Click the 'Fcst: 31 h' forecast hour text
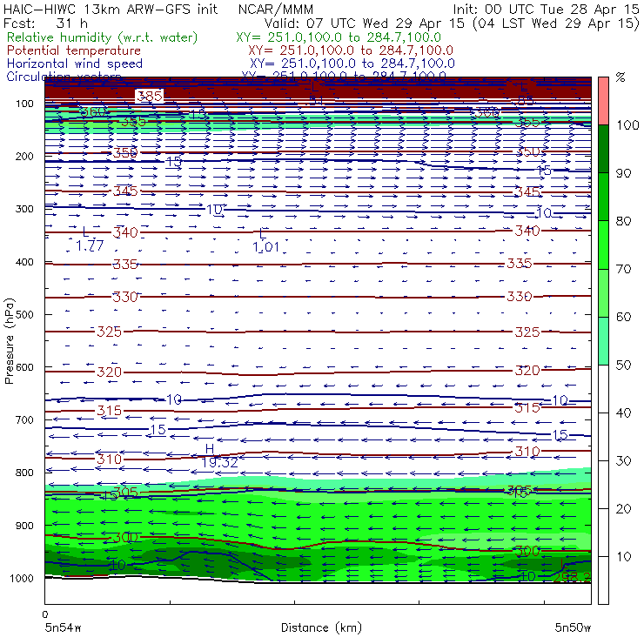 [x=45, y=23]
